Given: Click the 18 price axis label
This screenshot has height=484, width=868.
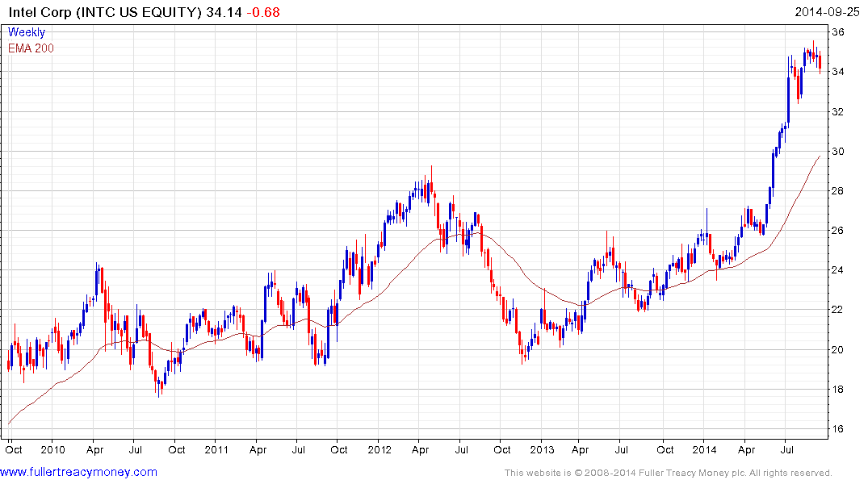Looking at the screenshot, I should tap(838, 389).
